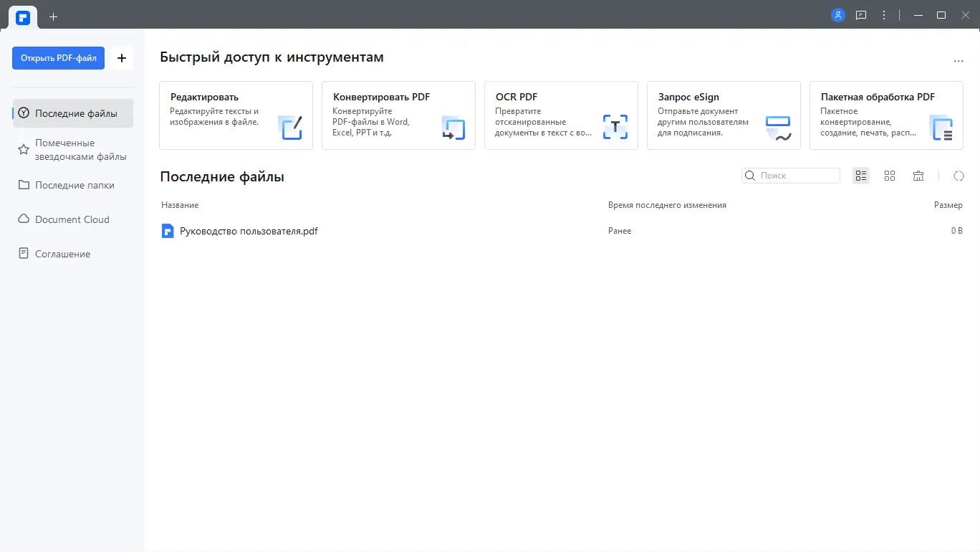Viewport: 980px width, 552px height.
Task: Click the edit pencil icon on Редактировать card
Action: tap(290, 127)
